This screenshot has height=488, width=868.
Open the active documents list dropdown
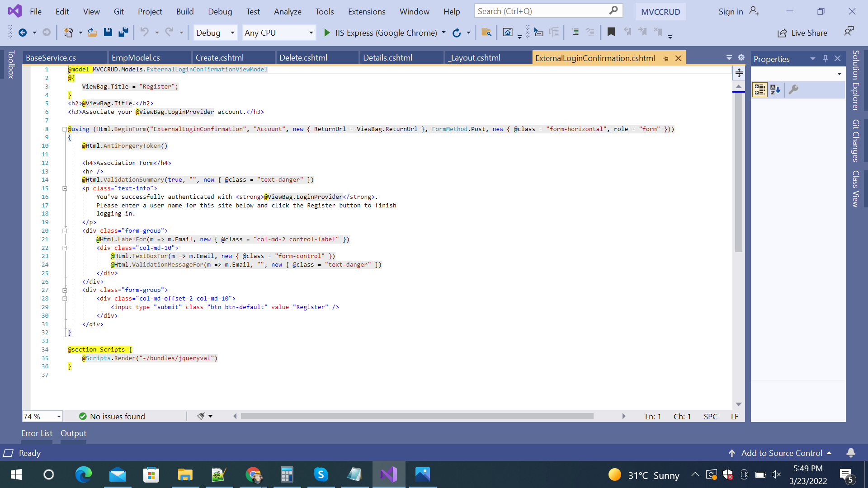point(729,57)
